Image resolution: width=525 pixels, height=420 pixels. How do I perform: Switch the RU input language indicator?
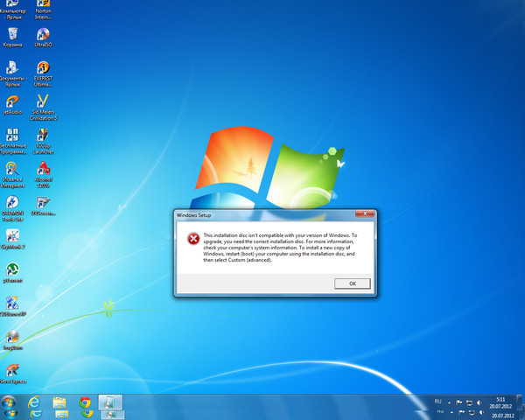tap(438, 402)
